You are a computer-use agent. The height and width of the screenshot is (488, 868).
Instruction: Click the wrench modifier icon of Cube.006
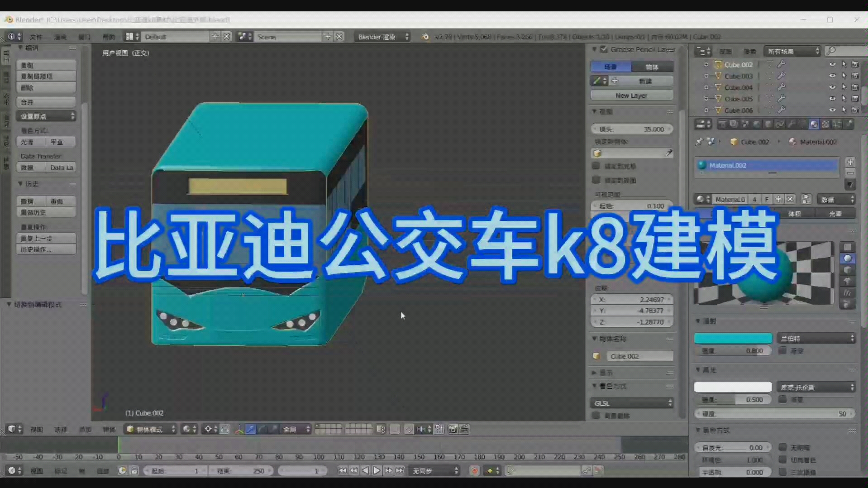[x=781, y=110]
